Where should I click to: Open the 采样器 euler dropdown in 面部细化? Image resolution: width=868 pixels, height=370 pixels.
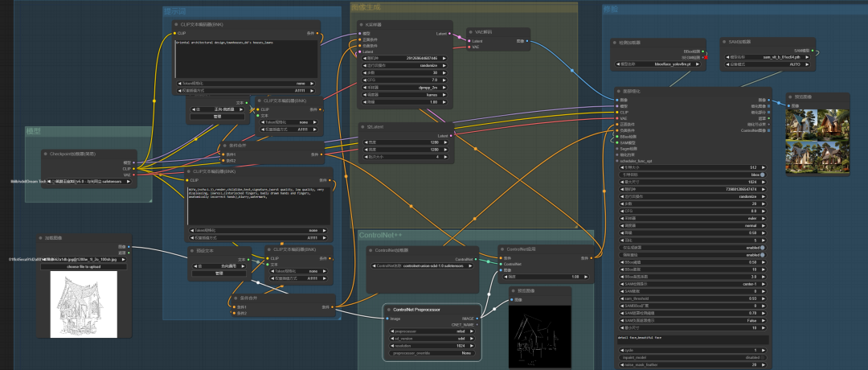pos(693,218)
